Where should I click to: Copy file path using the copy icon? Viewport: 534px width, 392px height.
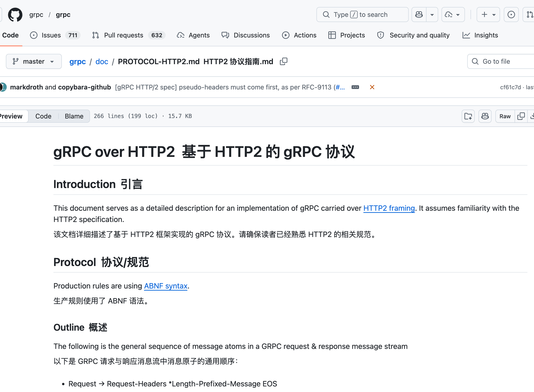point(284,62)
